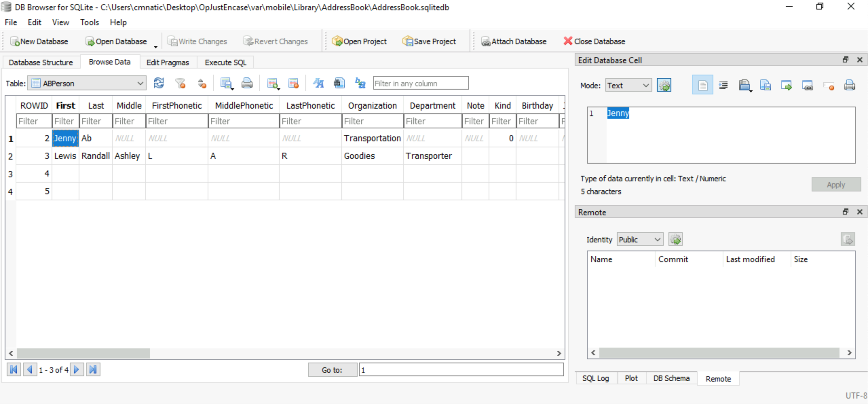Click the clear all filters icon

pos(180,83)
